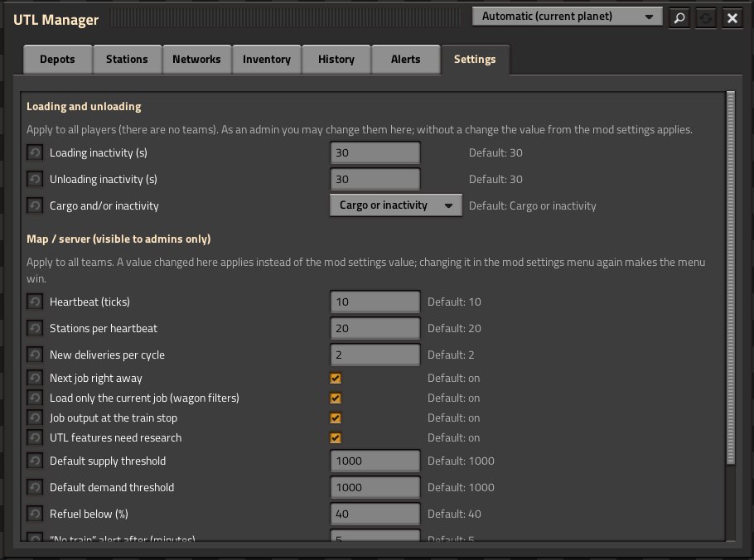
Task: Reset Next job right away setting
Action: tap(35, 379)
